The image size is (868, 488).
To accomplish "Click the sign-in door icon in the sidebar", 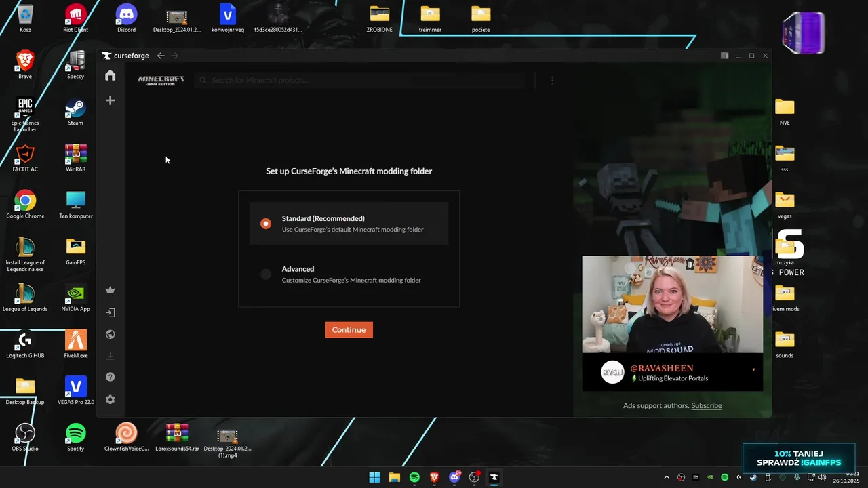I will click(x=110, y=312).
